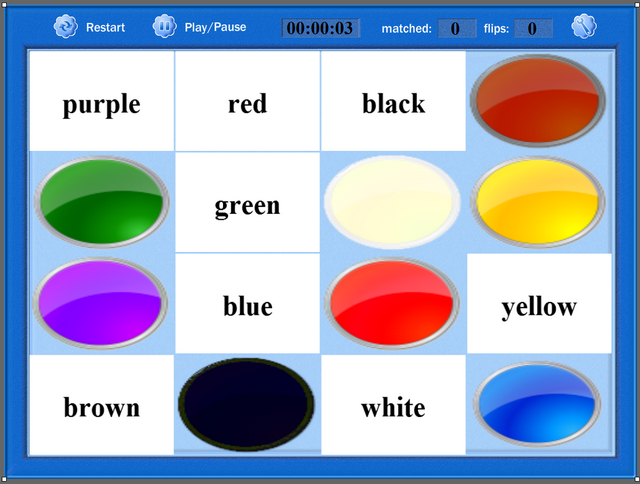Open settings via top-right wrench icon
The width and height of the screenshot is (640, 484).
pos(584,27)
